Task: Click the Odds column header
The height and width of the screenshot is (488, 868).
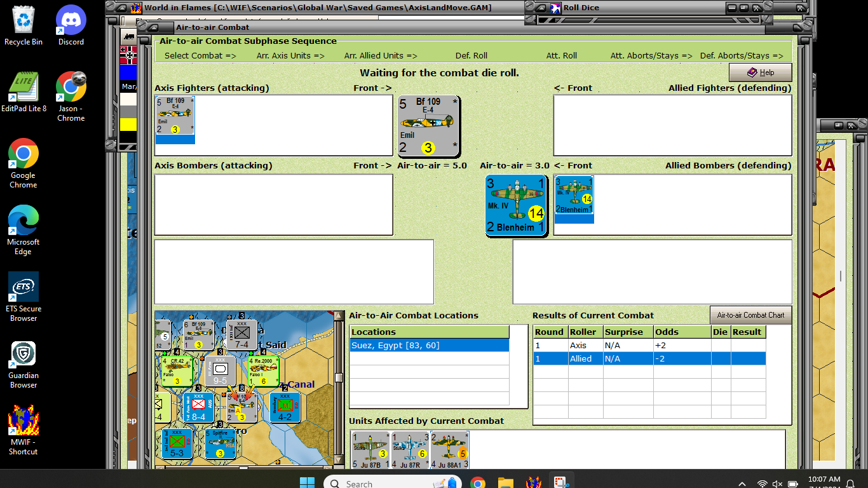Action: click(x=682, y=332)
